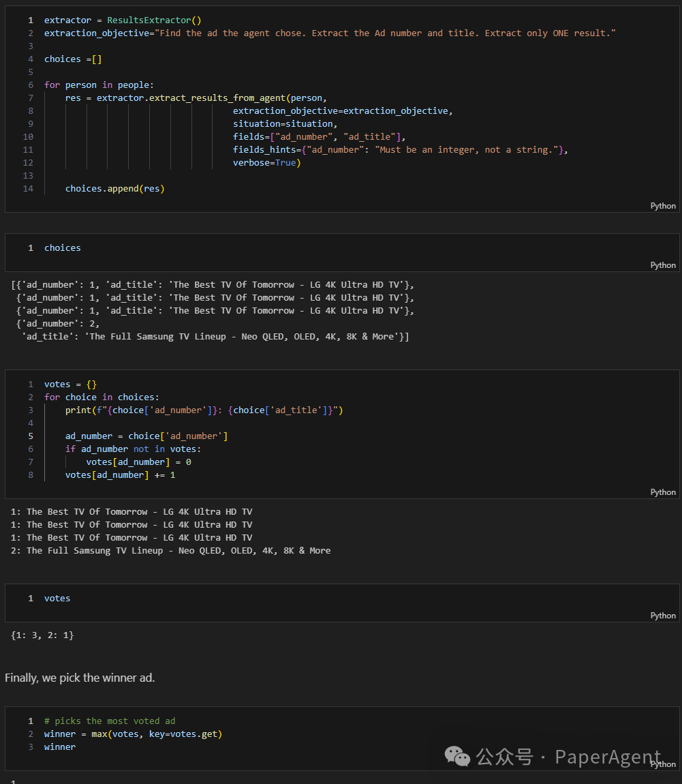This screenshot has height=784, width=682.
Task: Click the 'res = extractor.extract_results_from_agent(person,' line
Action: tap(196, 98)
